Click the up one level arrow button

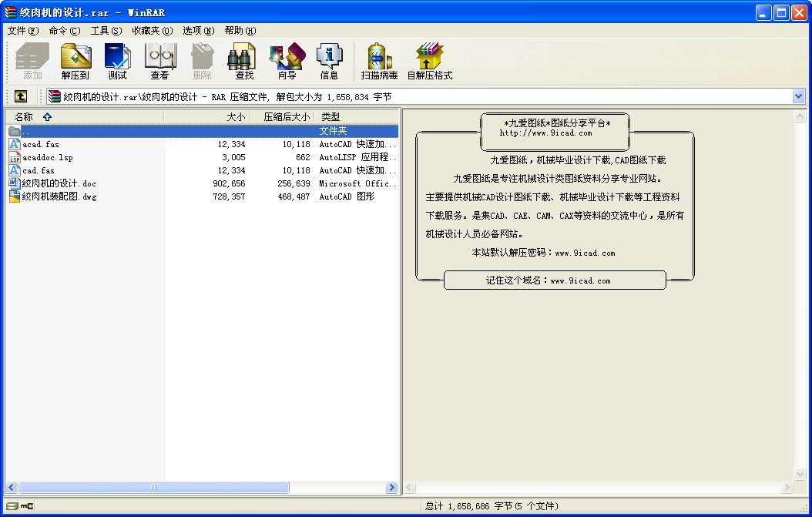21,96
